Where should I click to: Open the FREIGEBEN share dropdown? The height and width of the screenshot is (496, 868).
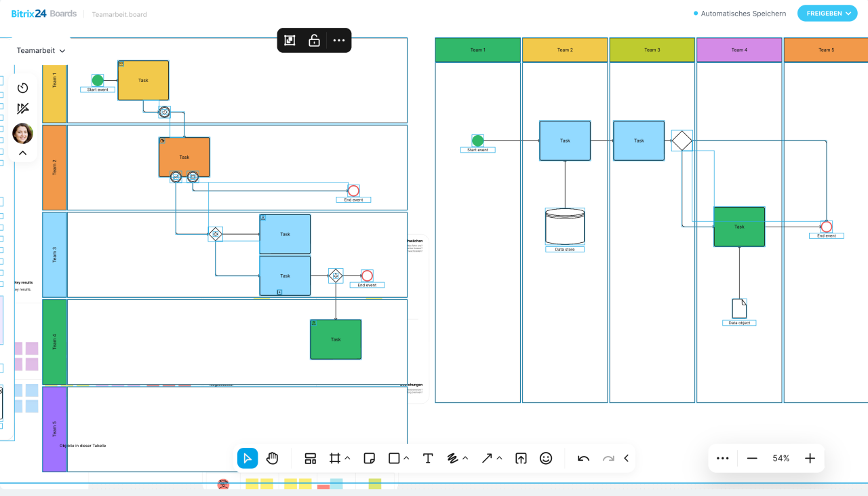[827, 14]
